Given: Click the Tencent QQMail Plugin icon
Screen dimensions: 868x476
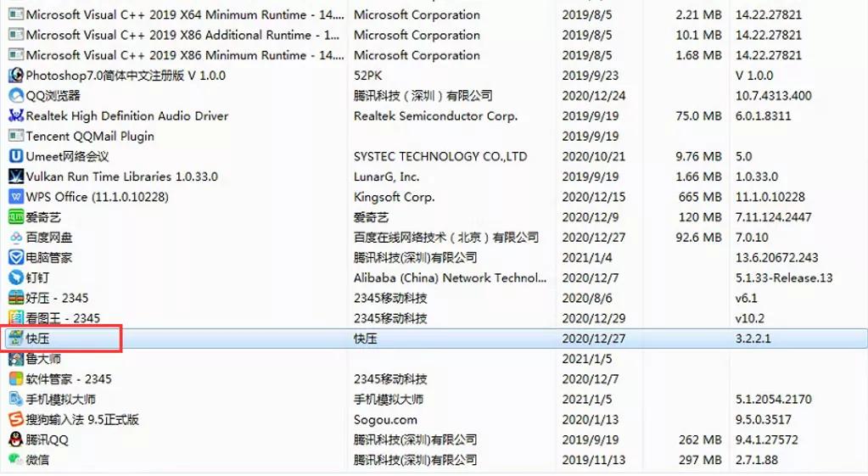Looking at the screenshot, I should point(17,136).
